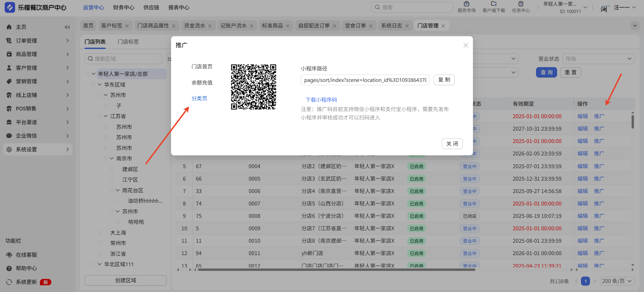The width and height of the screenshot is (644, 292).
Task: Click the 系统更新 refresh icon
Action: tap(9, 282)
